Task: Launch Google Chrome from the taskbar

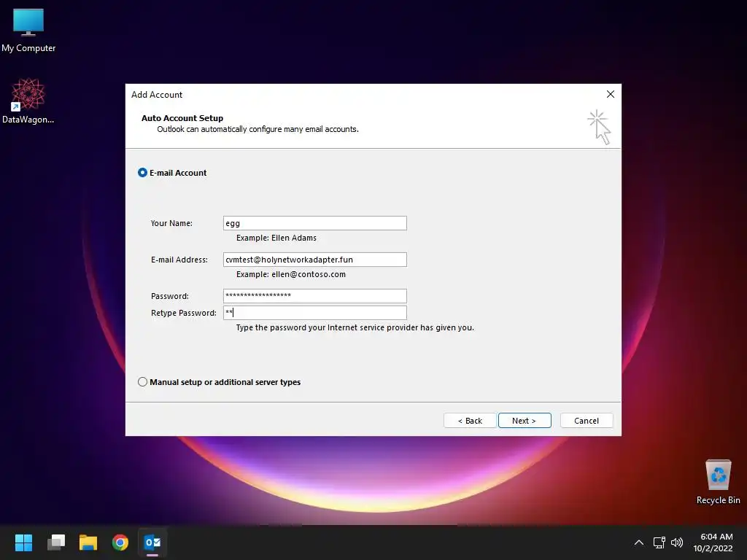Action: [120, 542]
